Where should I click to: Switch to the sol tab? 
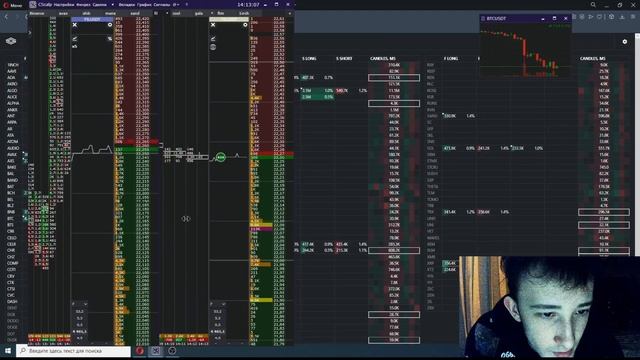point(176,13)
